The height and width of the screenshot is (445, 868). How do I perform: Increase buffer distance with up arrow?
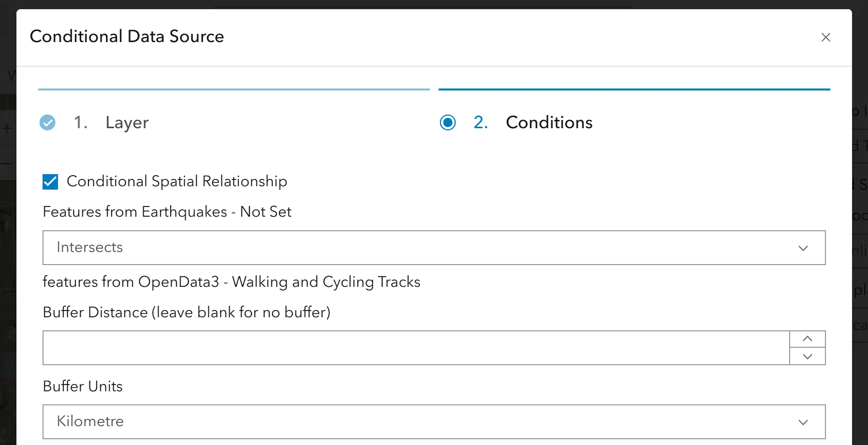808,339
